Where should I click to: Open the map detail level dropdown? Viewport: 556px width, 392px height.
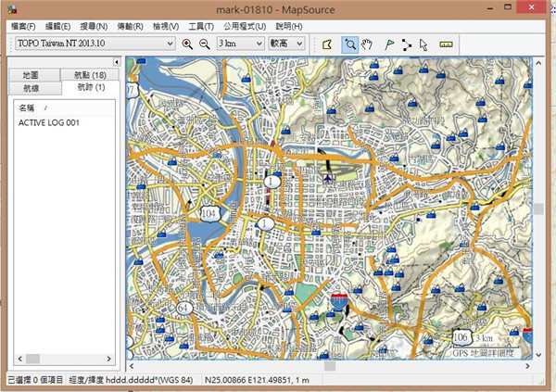tap(286, 44)
